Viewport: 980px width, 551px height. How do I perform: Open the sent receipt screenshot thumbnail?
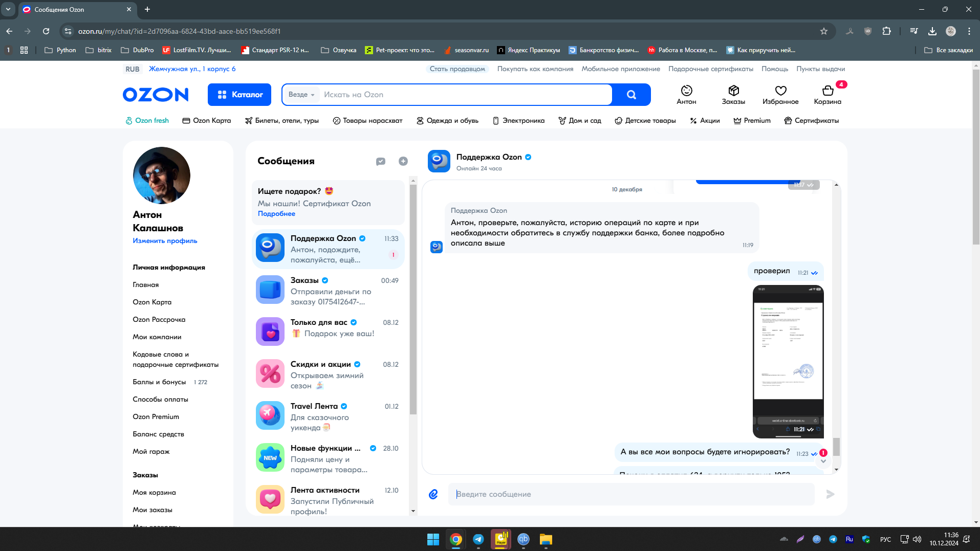788,362
